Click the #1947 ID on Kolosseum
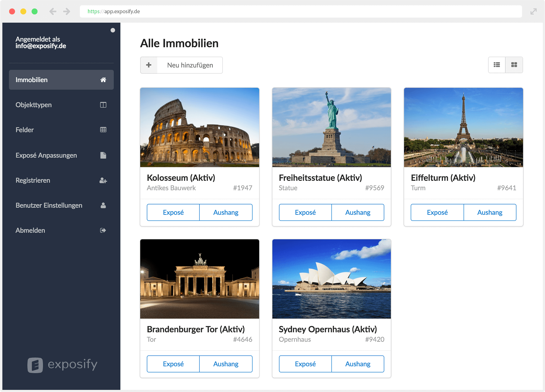The image size is (545, 392). tap(243, 188)
